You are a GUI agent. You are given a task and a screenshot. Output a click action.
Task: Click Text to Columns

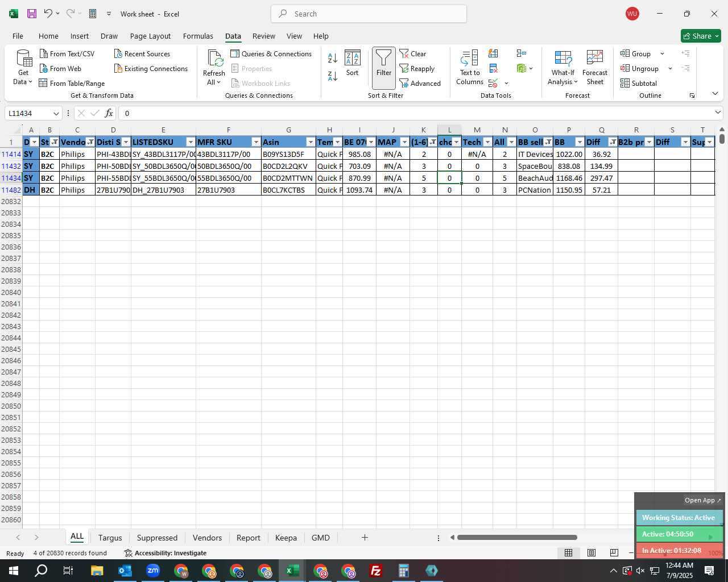click(x=470, y=68)
